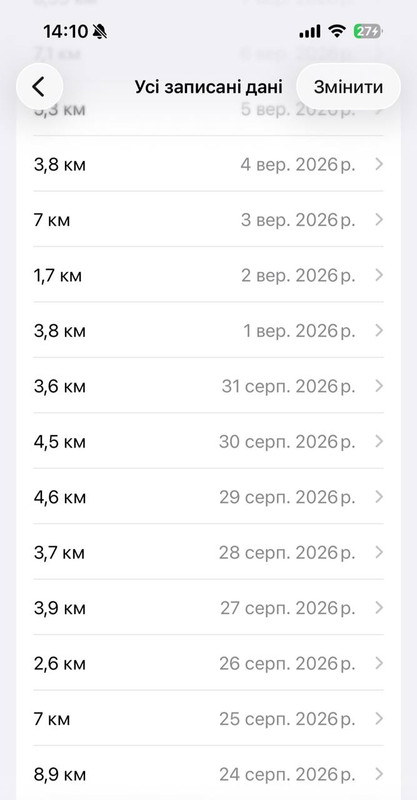Viewport: 417px width, 800px height.
Task: Open the 3,8 км record from 1 вер.
Action: pyautogui.click(x=208, y=331)
